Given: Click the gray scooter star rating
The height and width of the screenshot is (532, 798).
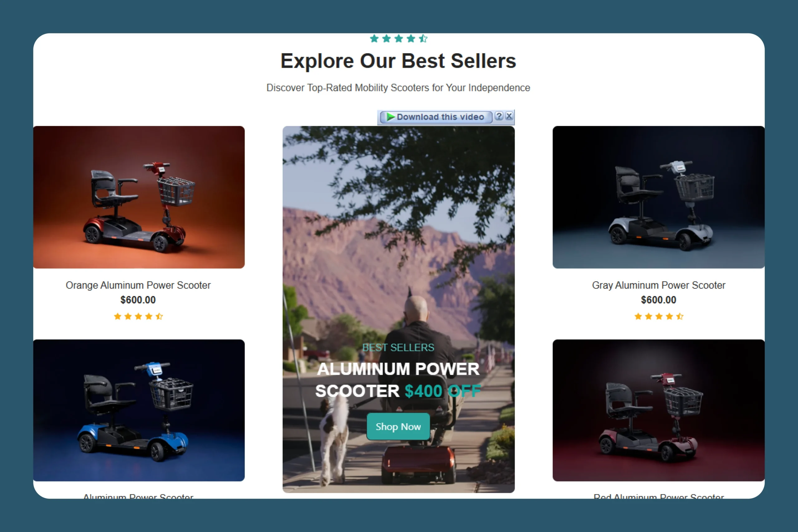Looking at the screenshot, I should 659,317.
